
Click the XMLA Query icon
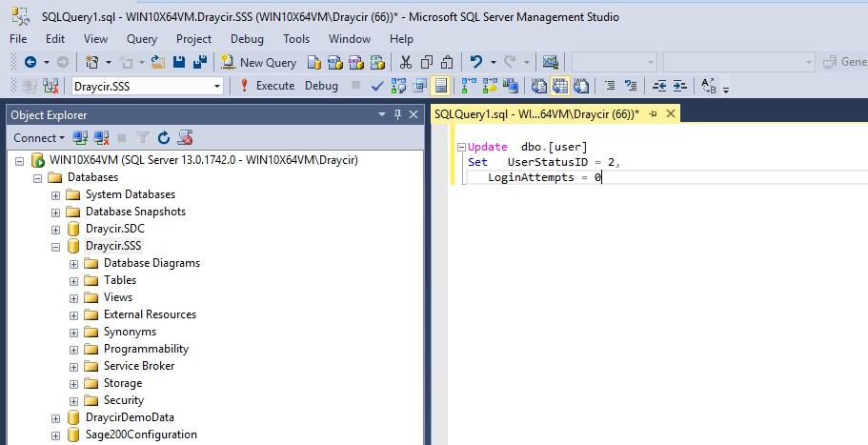[377, 63]
